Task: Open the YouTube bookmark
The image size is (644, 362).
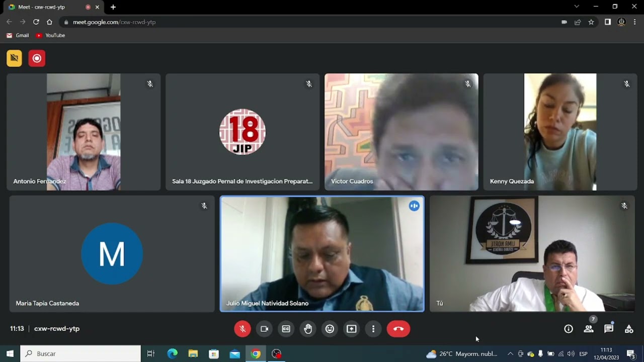Action: point(50,36)
